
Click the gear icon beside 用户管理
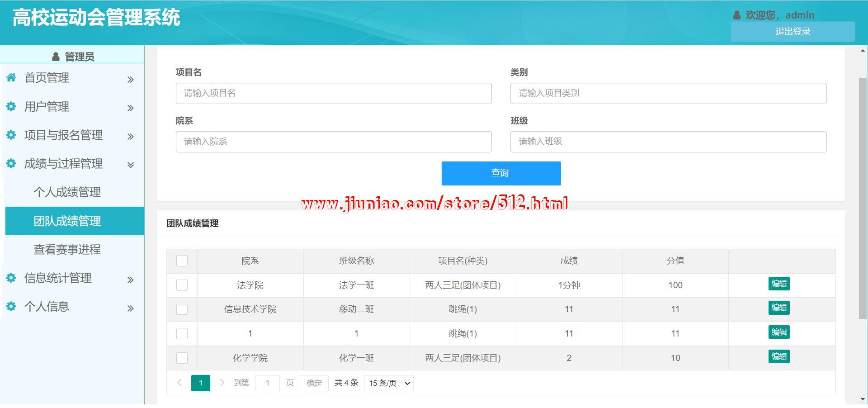point(11,106)
